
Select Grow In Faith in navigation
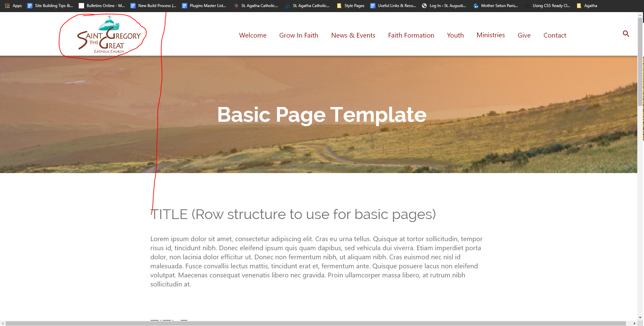[x=298, y=35]
